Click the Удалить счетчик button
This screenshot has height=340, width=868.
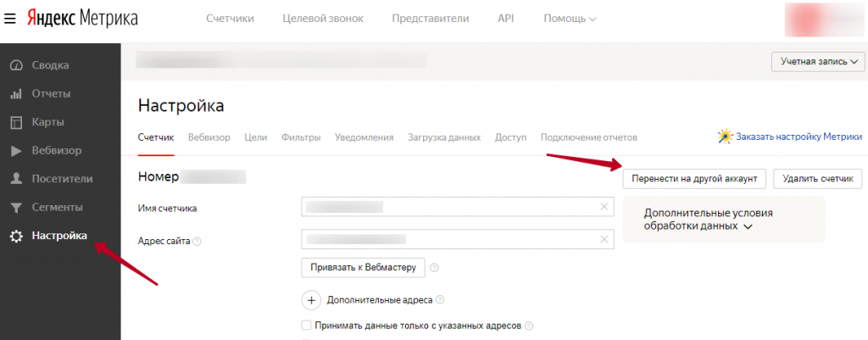coord(818,179)
